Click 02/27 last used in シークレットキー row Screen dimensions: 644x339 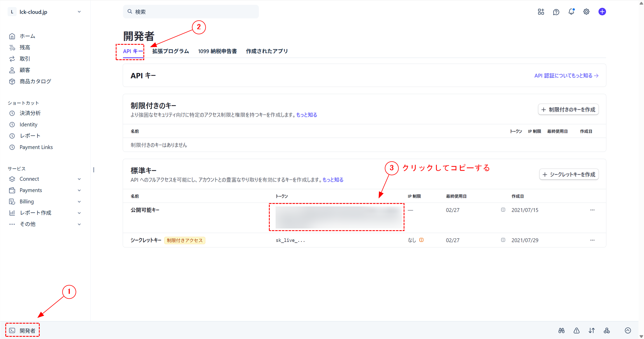pyautogui.click(x=453, y=240)
